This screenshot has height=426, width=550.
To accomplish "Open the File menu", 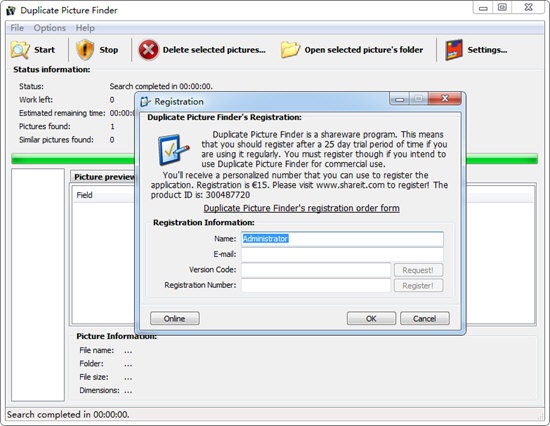I will coord(17,28).
